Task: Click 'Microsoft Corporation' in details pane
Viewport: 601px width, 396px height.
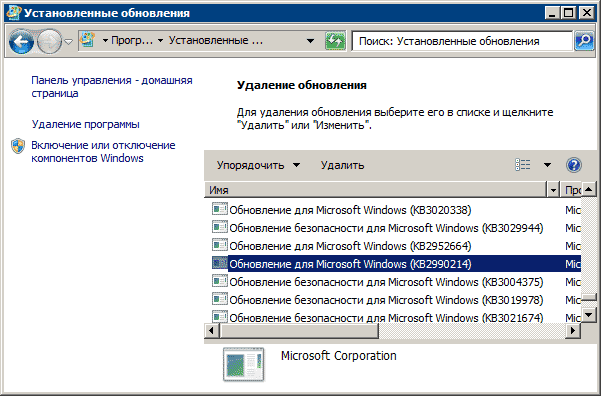Action: [x=338, y=356]
